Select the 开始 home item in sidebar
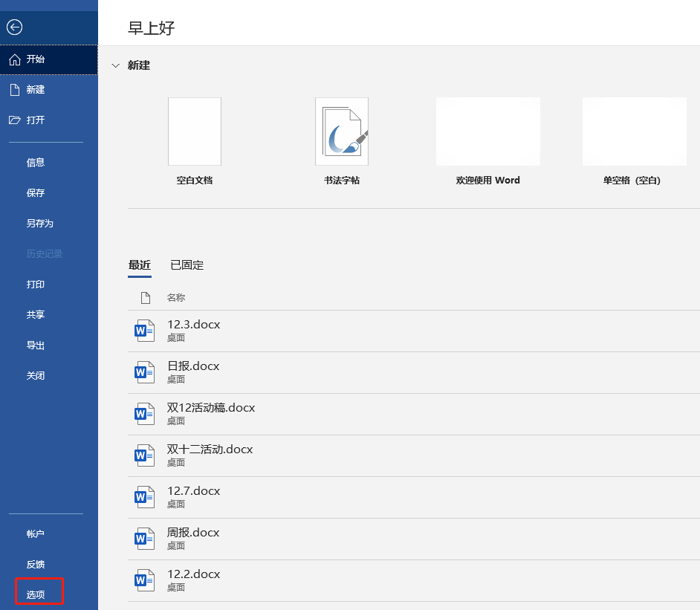This screenshot has width=700, height=610. [48, 59]
